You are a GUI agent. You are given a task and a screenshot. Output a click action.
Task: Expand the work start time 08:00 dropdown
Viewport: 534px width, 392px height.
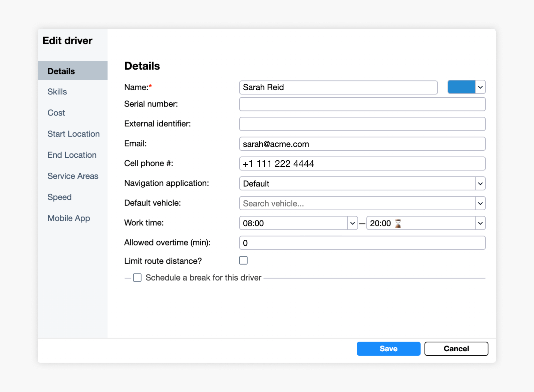pos(352,223)
